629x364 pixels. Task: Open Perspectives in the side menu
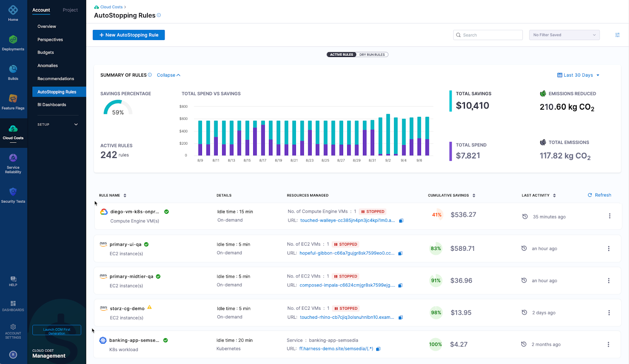click(50, 40)
